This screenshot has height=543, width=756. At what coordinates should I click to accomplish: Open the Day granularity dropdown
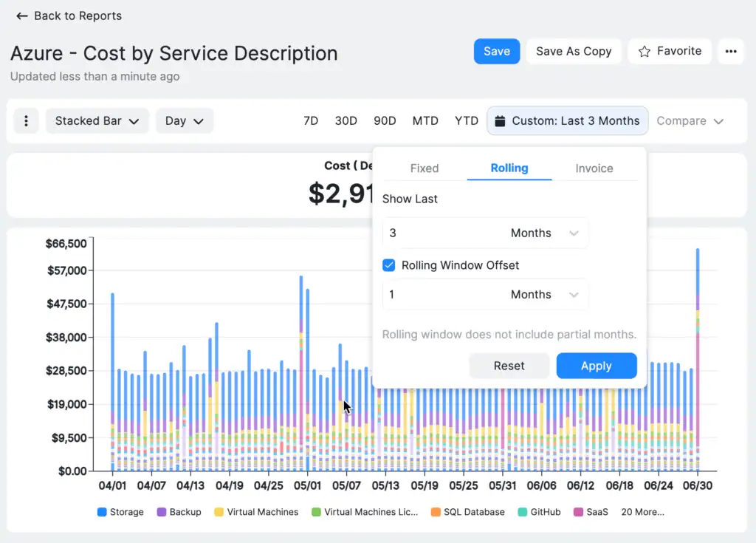click(184, 120)
